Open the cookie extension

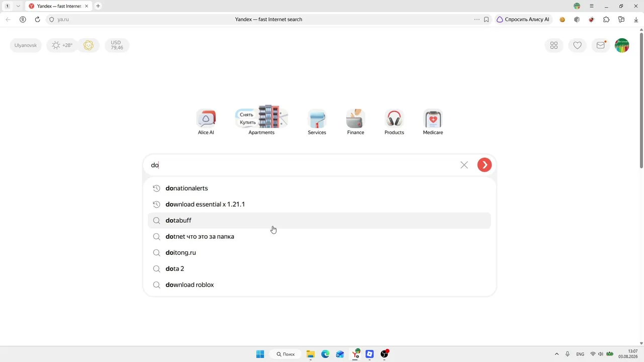[562, 19]
